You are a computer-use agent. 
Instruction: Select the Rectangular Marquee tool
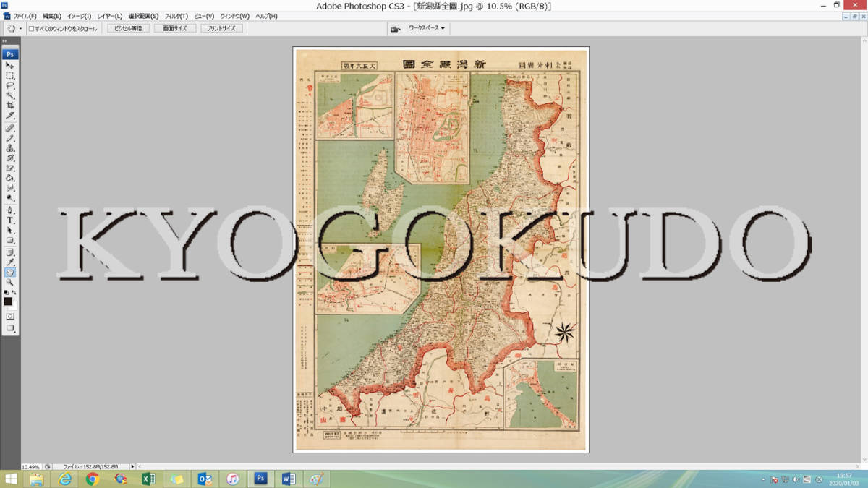(10, 75)
